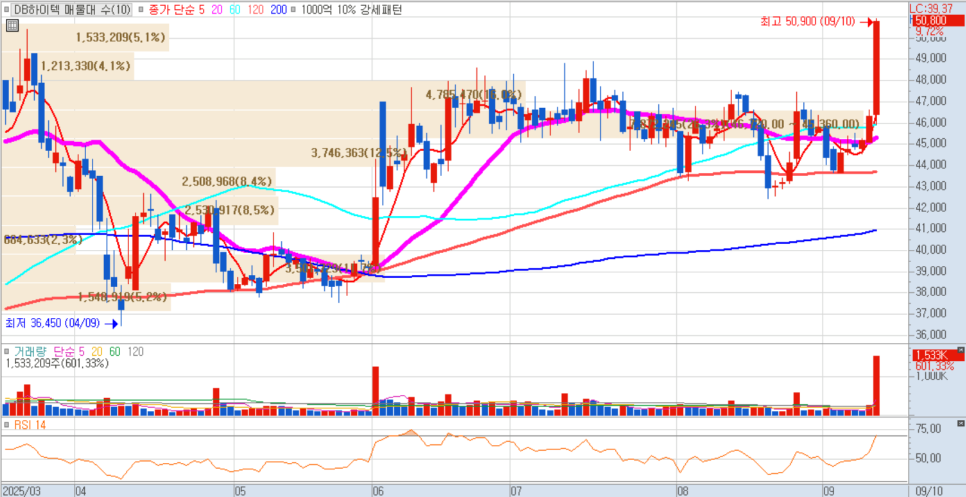Toggle the square marker before 1000억 10% 강세패턴
The image size is (966, 497).
pyautogui.click(x=293, y=10)
